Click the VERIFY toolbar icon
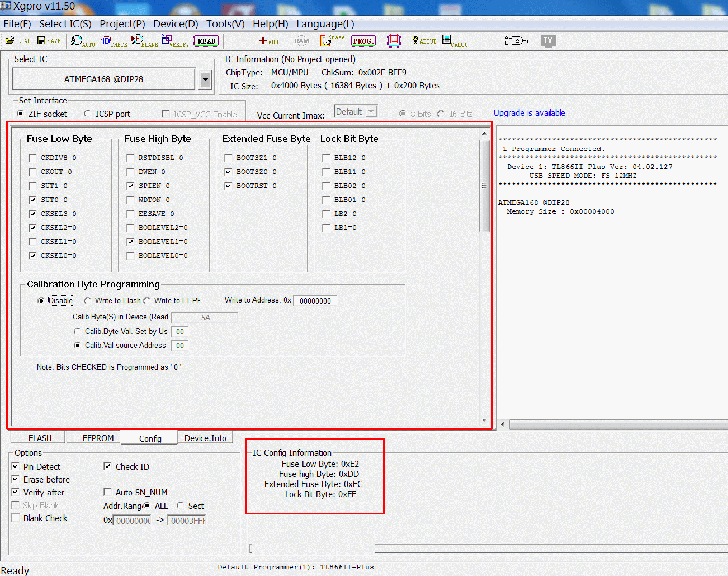This screenshot has height=576, width=728. click(176, 41)
